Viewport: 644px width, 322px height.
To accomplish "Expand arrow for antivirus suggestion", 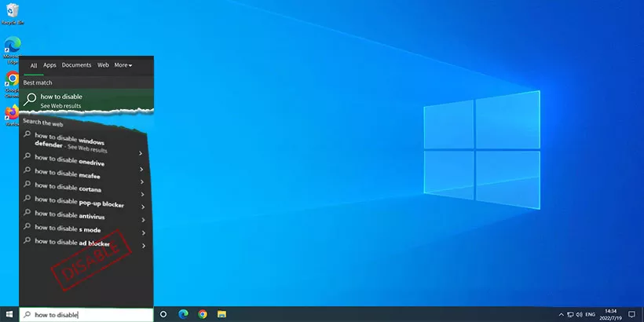I will [x=143, y=220].
